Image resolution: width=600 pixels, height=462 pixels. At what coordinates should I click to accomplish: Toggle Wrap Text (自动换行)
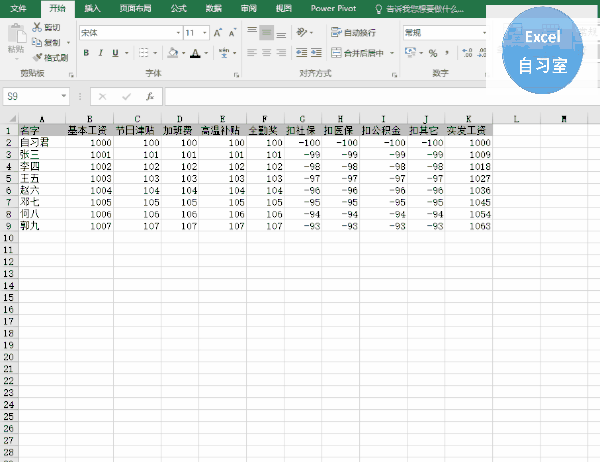pyautogui.click(x=360, y=33)
